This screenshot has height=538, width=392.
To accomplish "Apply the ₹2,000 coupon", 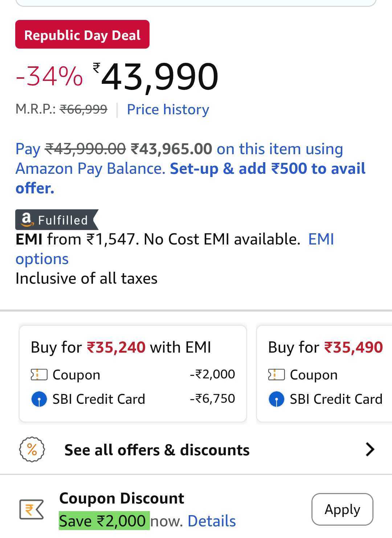I will coord(342,509).
